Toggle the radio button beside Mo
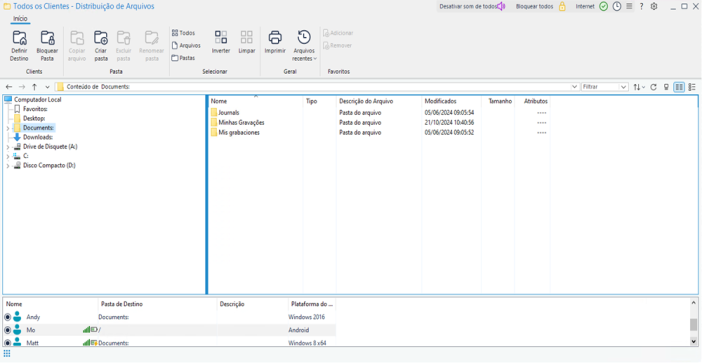The width and height of the screenshot is (702, 363). [7, 330]
